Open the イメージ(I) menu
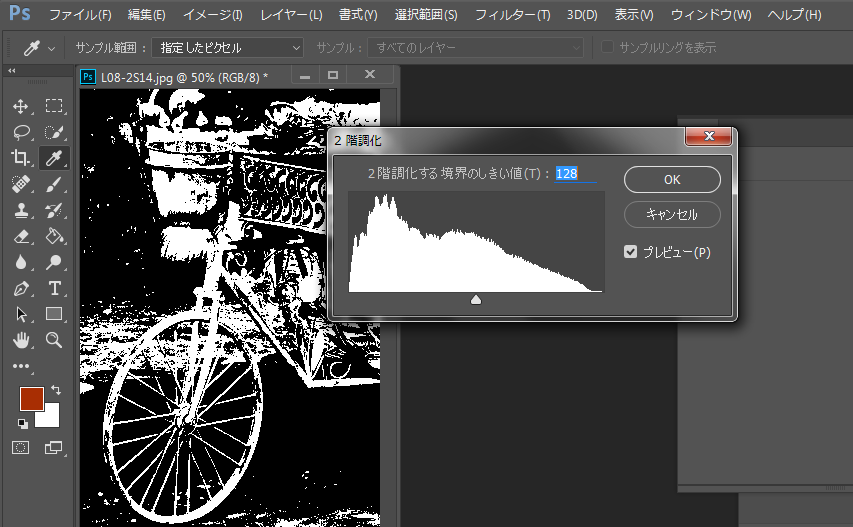 (213, 15)
